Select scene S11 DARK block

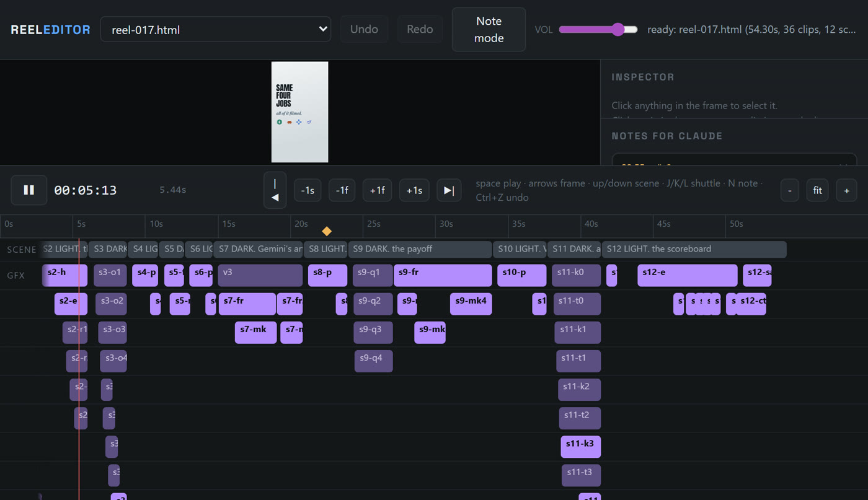pos(574,249)
